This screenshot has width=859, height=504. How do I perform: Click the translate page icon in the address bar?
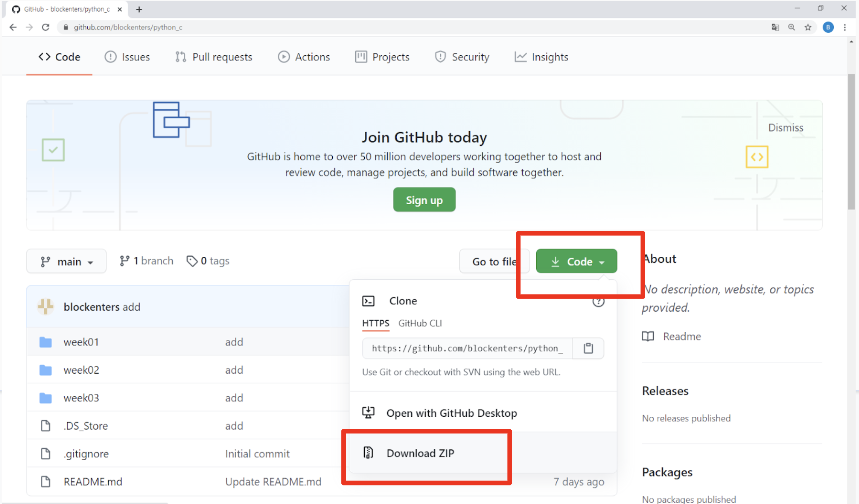click(x=775, y=27)
